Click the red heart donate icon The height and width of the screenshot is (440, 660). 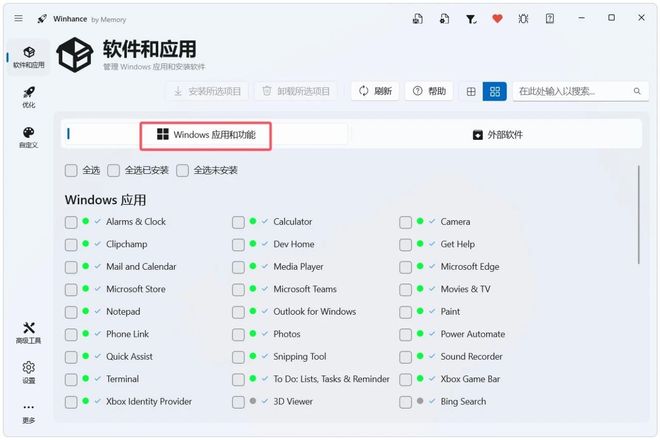coord(497,19)
